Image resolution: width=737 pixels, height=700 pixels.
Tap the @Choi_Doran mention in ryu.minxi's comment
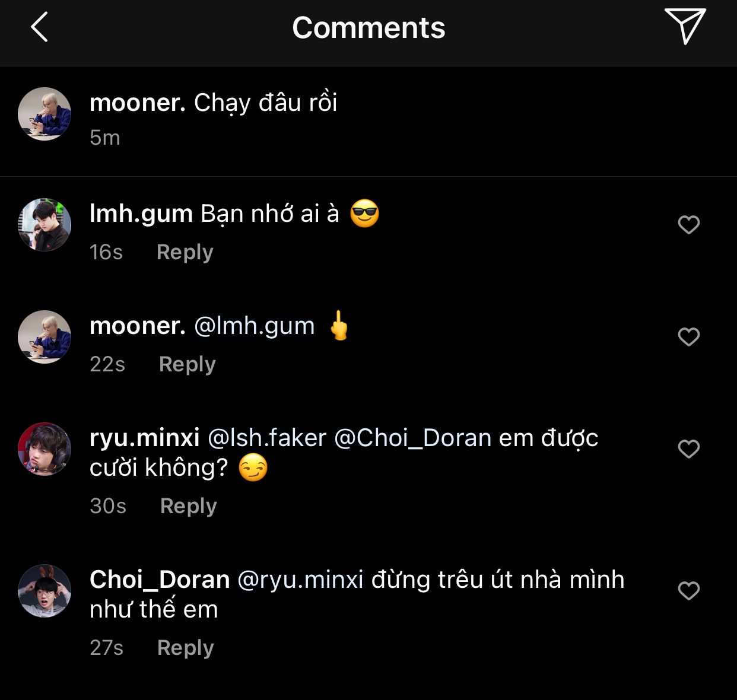[x=412, y=438]
